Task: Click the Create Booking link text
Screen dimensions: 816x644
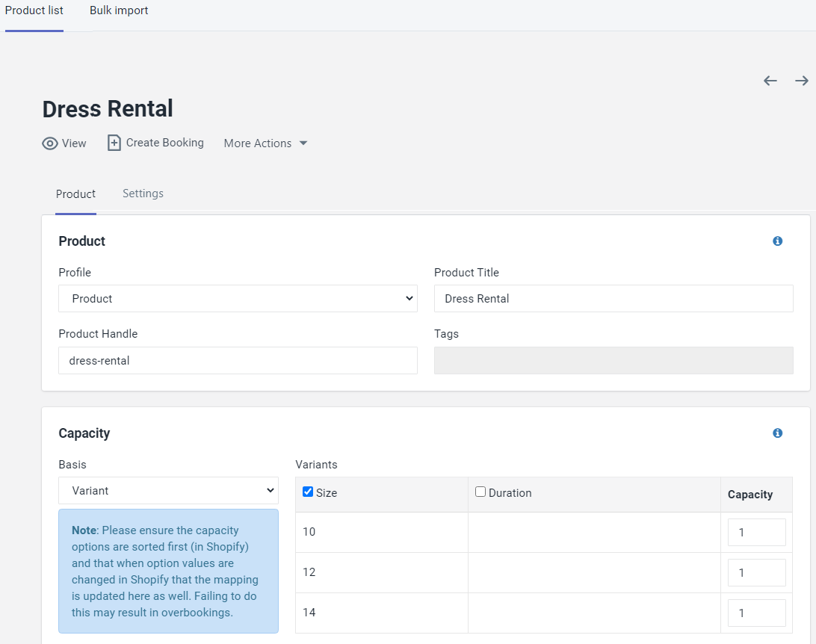Action: [x=165, y=143]
